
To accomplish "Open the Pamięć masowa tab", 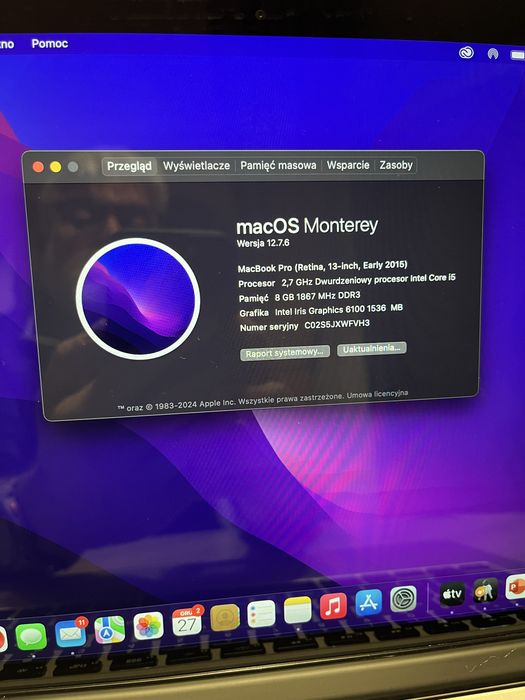I will pos(278,165).
